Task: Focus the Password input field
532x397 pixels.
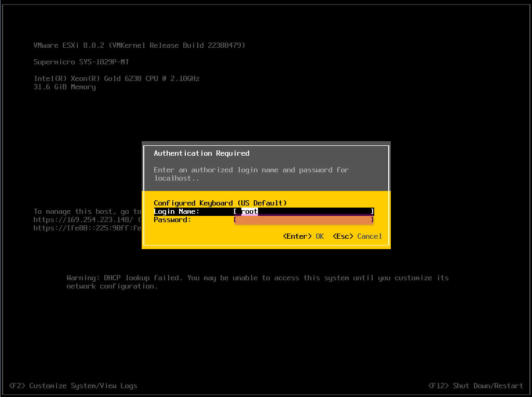Action: pyautogui.click(x=304, y=220)
